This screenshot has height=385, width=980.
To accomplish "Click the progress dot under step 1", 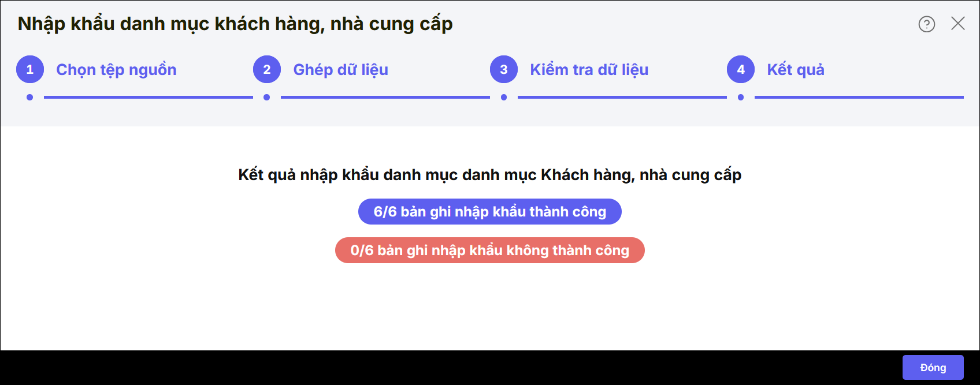I will point(30,98).
